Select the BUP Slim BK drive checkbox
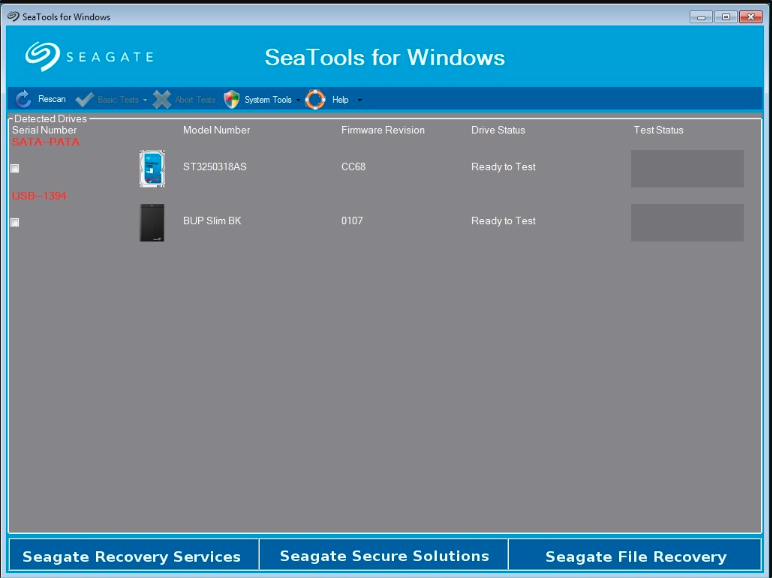Screen dimensions: 772x578 pyautogui.click(x=15, y=222)
